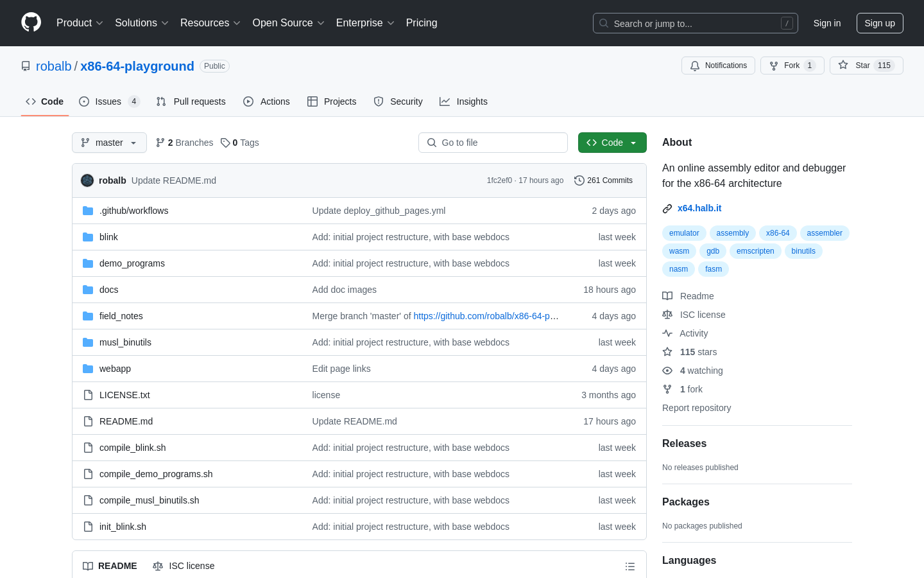Click the docs folder icon

pyautogui.click(x=88, y=290)
